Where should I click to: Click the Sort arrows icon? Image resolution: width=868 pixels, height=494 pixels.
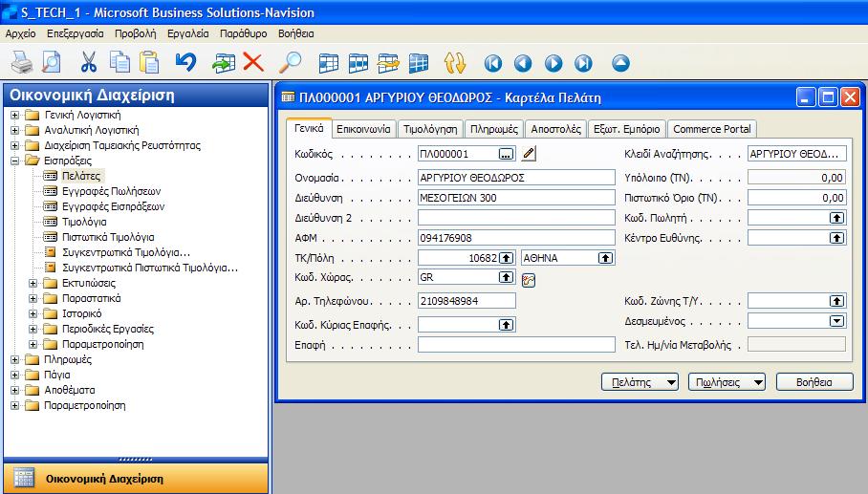pyautogui.click(x=455, y=63)
